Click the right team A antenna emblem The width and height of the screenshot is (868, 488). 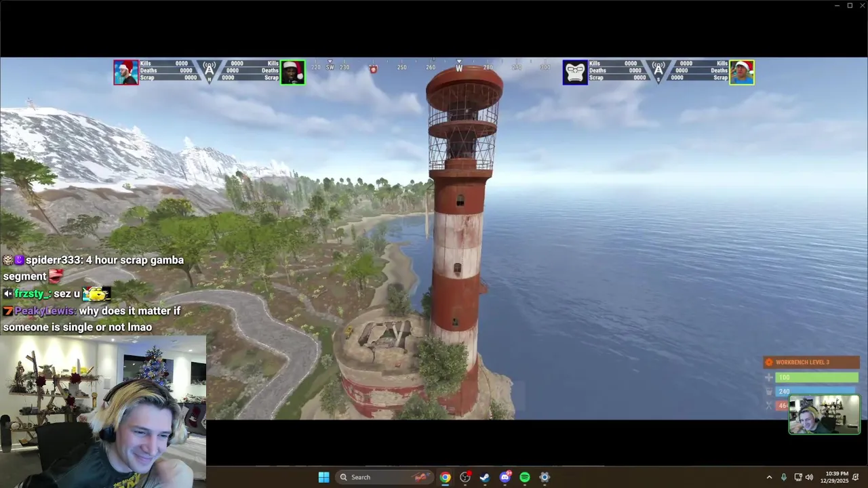[658, 71]
